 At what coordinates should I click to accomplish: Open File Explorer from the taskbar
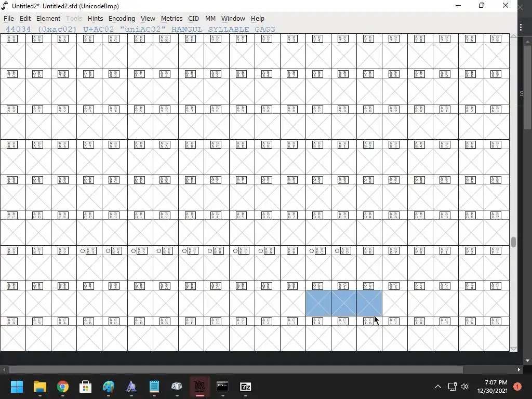(39, 387)
